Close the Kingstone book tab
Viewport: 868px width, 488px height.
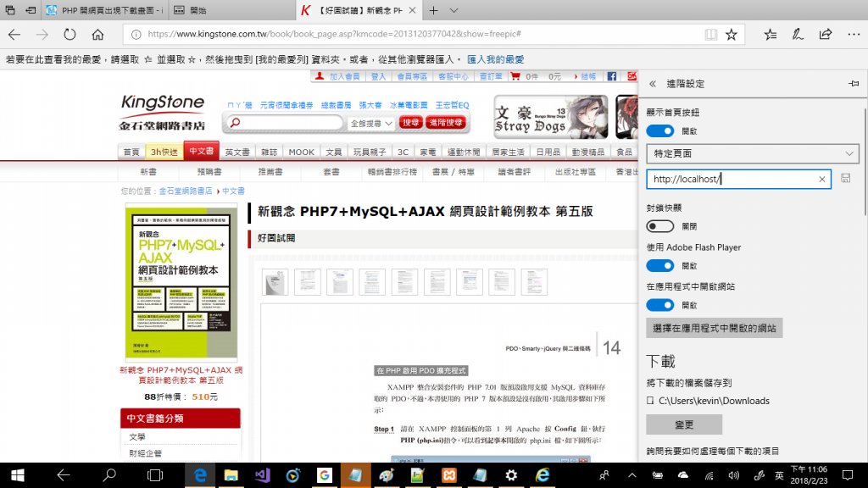click(x=413, y=10)
